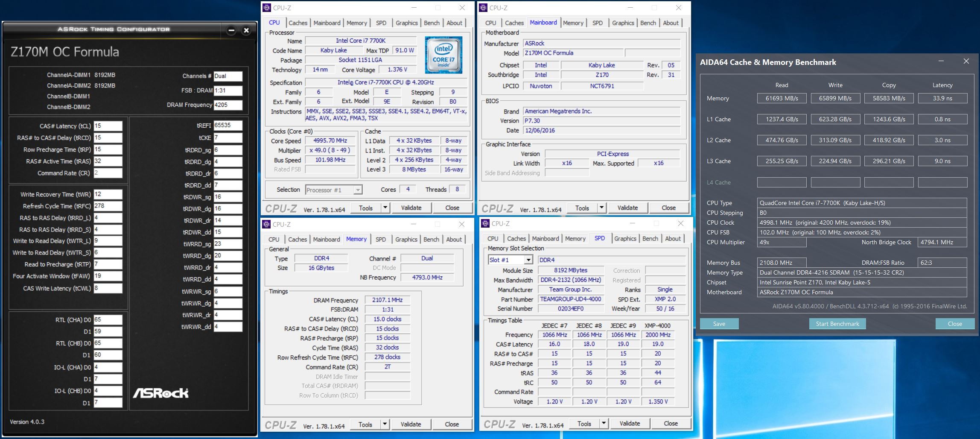
Task: Open the Processor #1 selection dropdown
Action: [x=358, y=190]
